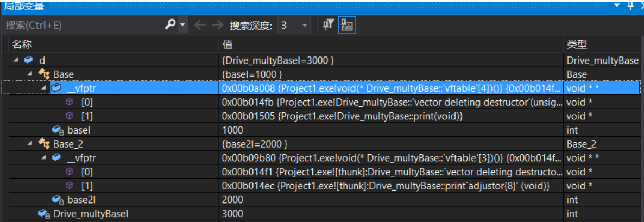This screenshot has height=222, width=644.
Task: Collapse the __vfptr node under Base_2
Action: 43,157
